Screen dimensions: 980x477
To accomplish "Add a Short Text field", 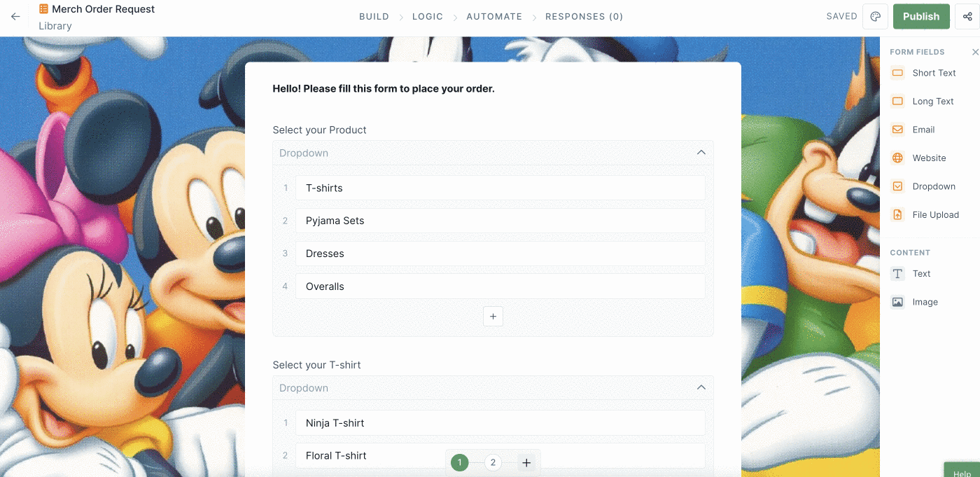I will point(923,73).
